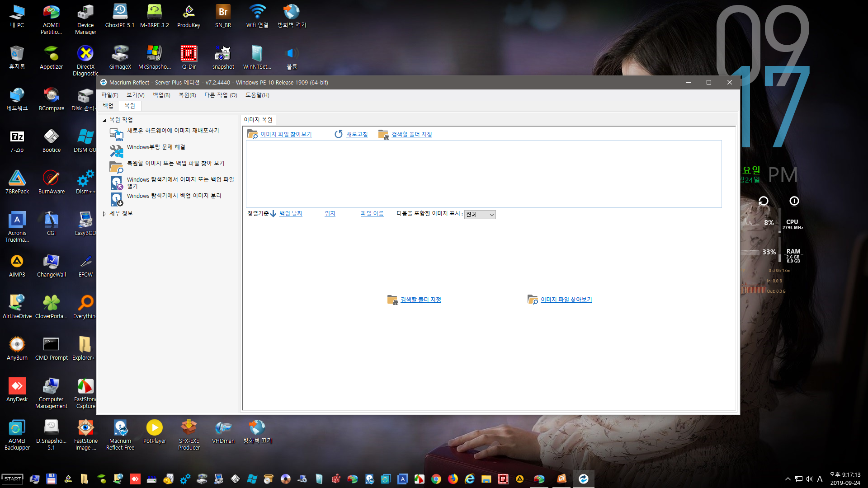Expand the 세부 정보 section
Screen dimensions: 868x488
pos(104,214)
